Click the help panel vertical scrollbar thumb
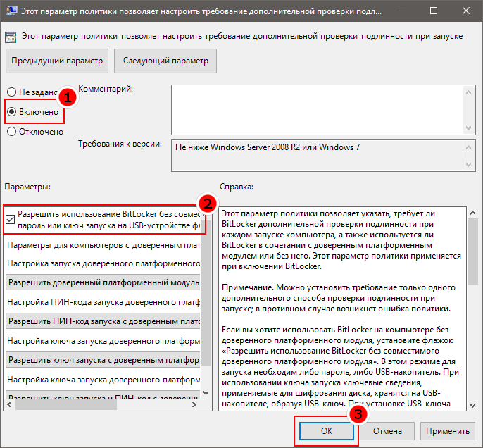Screen dimensions: 483x448 point(472,251)
